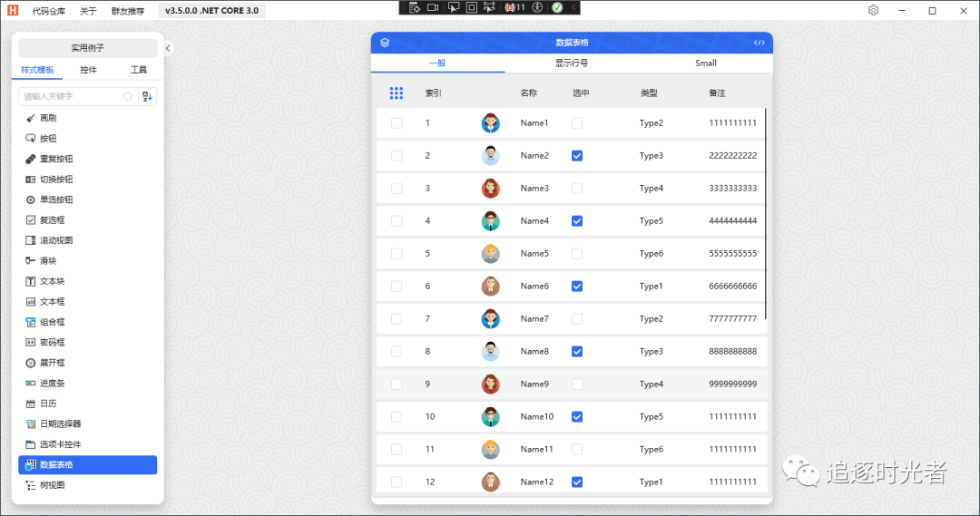This screenshot has height=516, width=980.
Task: Open the 树视图 style item
Action: tap(87, 485)
